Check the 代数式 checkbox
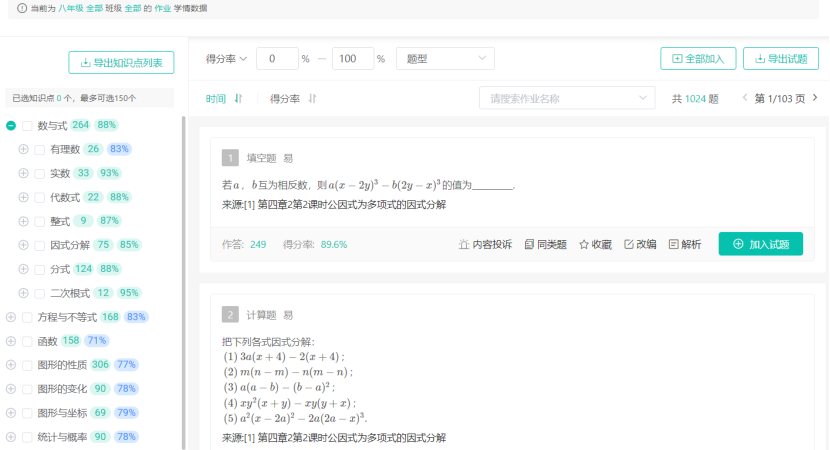Screen dimensions: 830x450 click(x=40, y=197)
